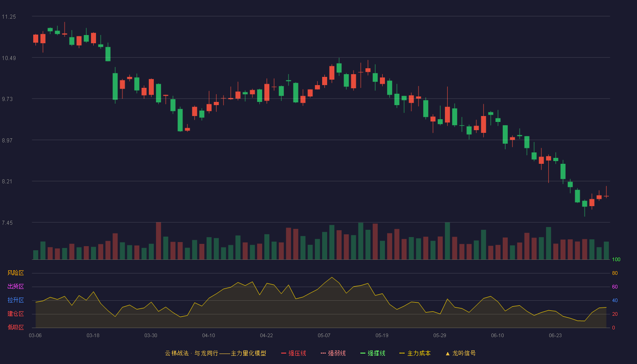
Task: Click the indicator value 20 label
Action: point(615,314)
